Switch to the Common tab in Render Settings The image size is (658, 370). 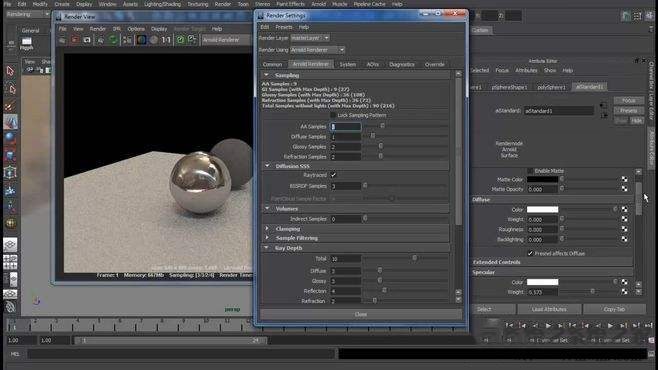pos(272,65)
